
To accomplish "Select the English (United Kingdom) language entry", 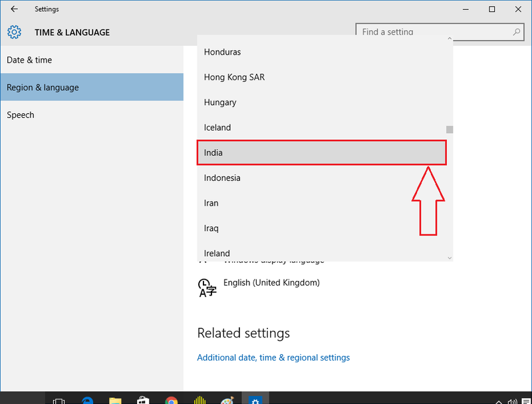I will pyautogui.click(x=271, y=282).
